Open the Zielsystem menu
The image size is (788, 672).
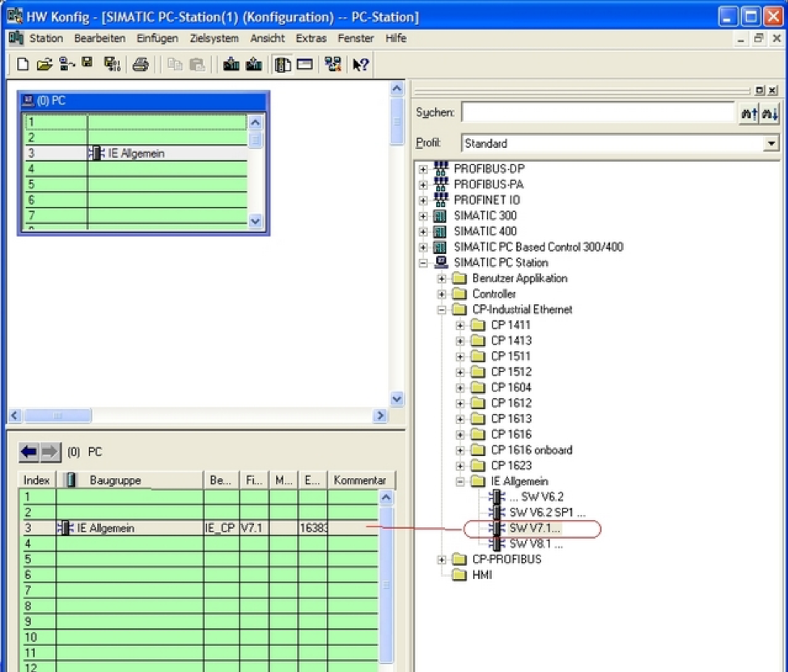pos(214,38)
